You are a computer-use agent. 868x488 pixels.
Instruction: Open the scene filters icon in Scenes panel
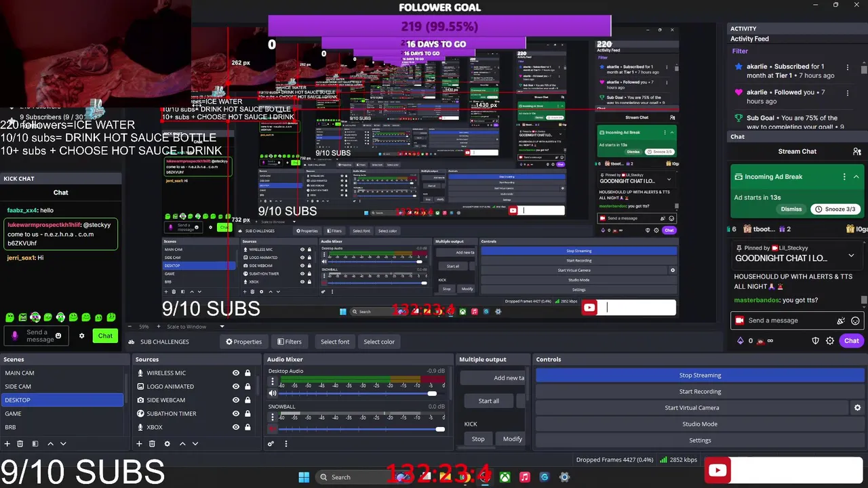34,444
